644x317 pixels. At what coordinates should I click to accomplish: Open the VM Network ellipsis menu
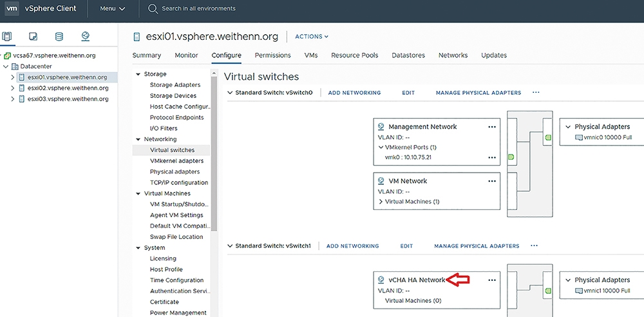(492, 181)
